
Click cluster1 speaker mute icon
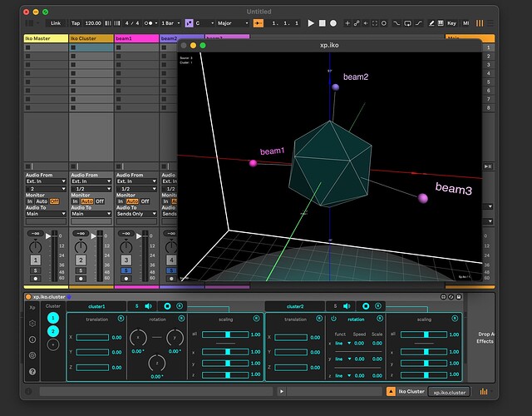(x=150, y=306)
